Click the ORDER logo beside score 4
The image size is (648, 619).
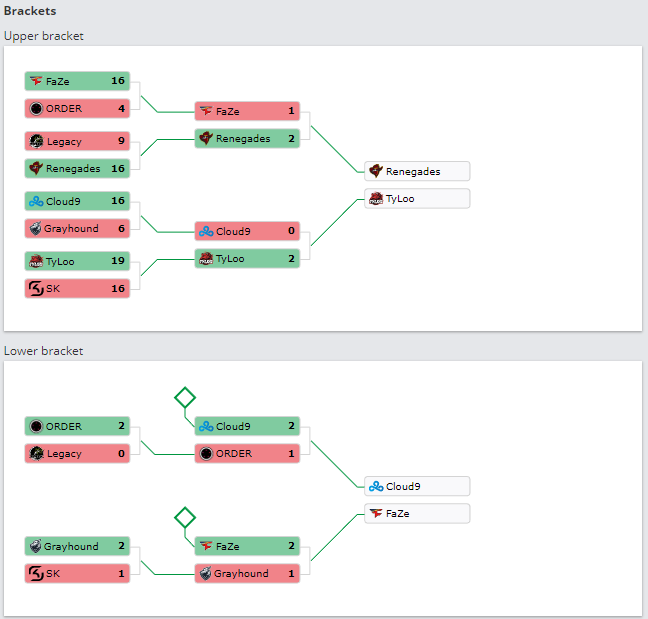click(36, 108)
